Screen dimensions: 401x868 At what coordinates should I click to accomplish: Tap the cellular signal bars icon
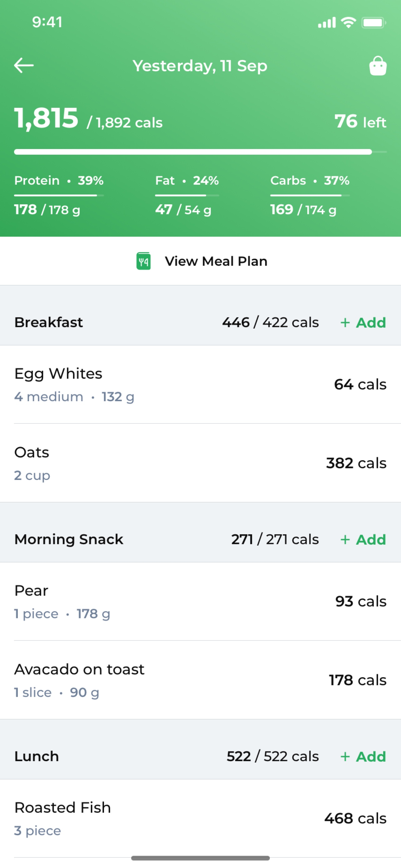[327, 22]
